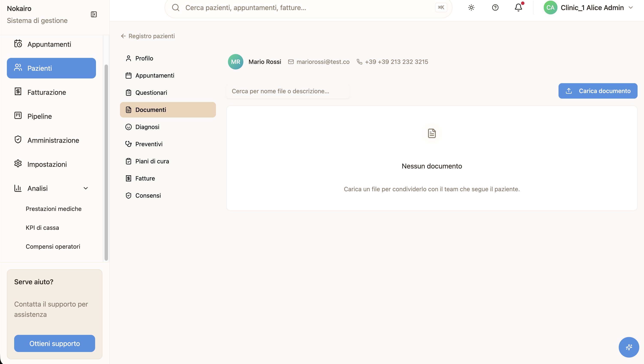Switch to the Fatture tab
Viewport: 644px width, 364px height.
(x=168, y=178)
